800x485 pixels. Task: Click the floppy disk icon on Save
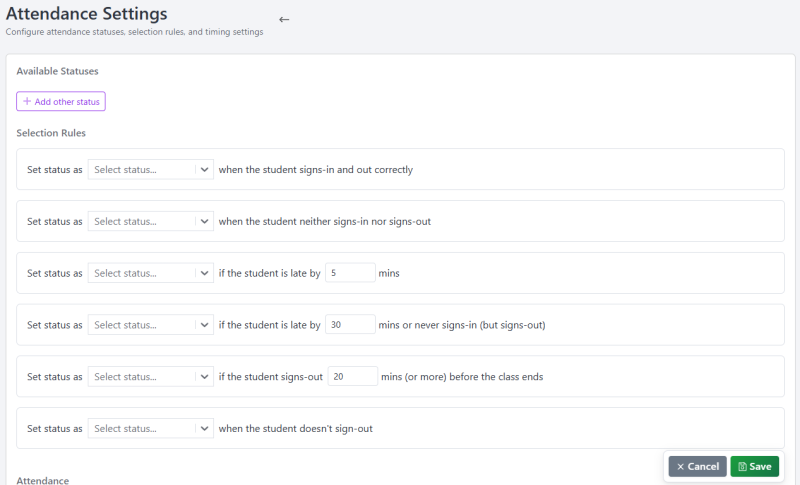[x=742, y=467]
